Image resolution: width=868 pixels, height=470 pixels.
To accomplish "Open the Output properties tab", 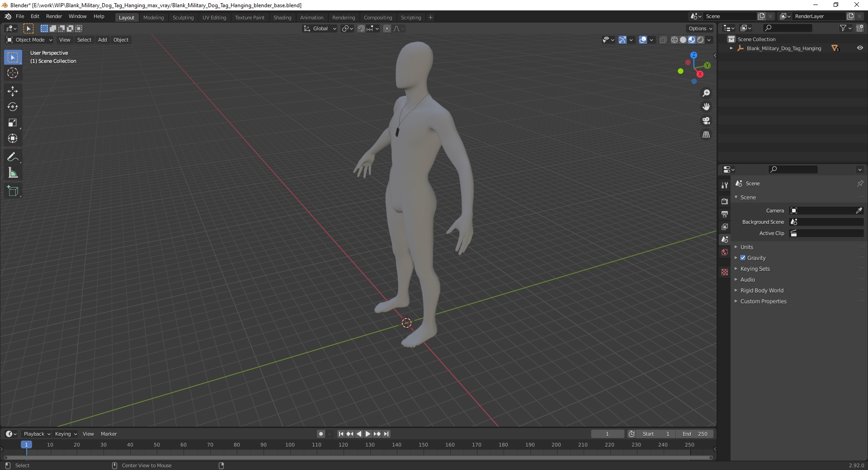I will tap(725, 214).
